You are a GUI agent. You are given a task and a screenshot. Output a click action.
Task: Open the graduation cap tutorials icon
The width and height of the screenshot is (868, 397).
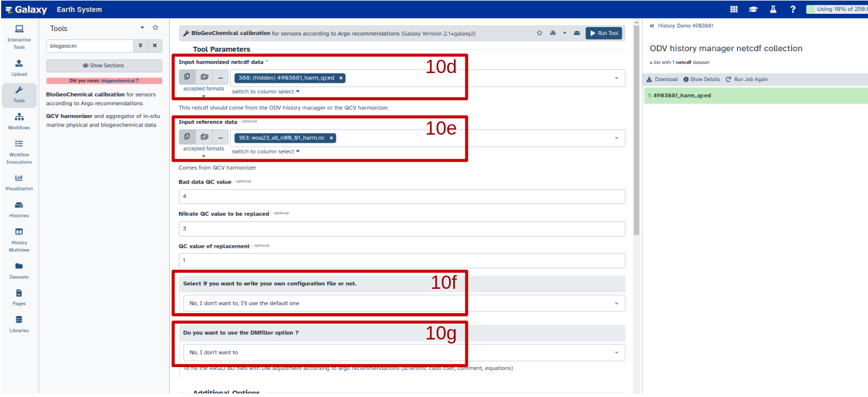(753, 9)
